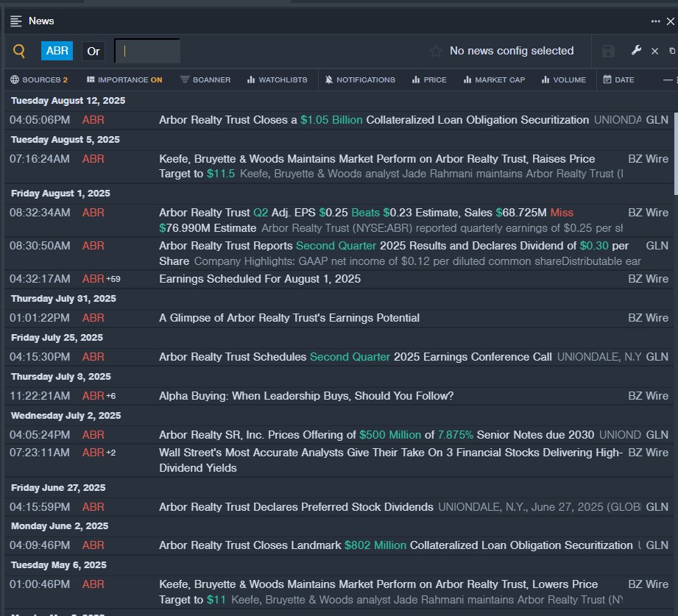This screenshot has height=616, width=678.
Task: Click the GLN source on the Preferred Stock Dividends story
Action: tap(657, 506)
